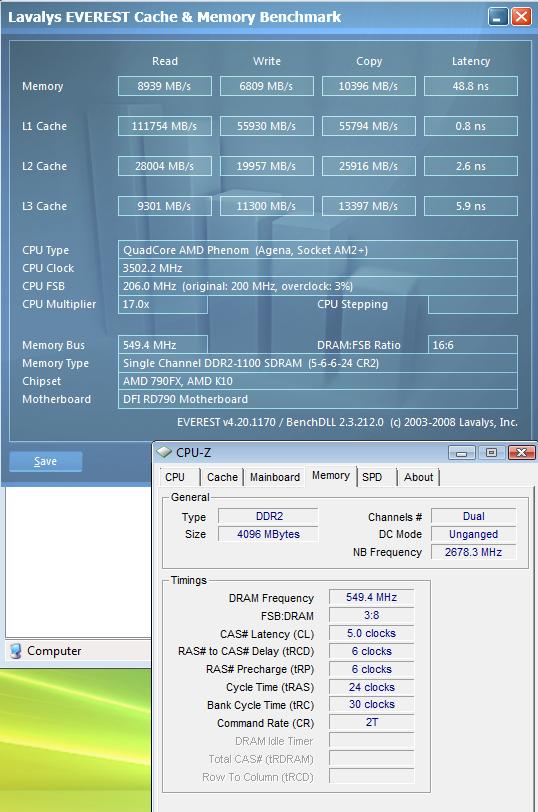Click the Memory Latency 48.8 ns field

(x=471, y=86)
